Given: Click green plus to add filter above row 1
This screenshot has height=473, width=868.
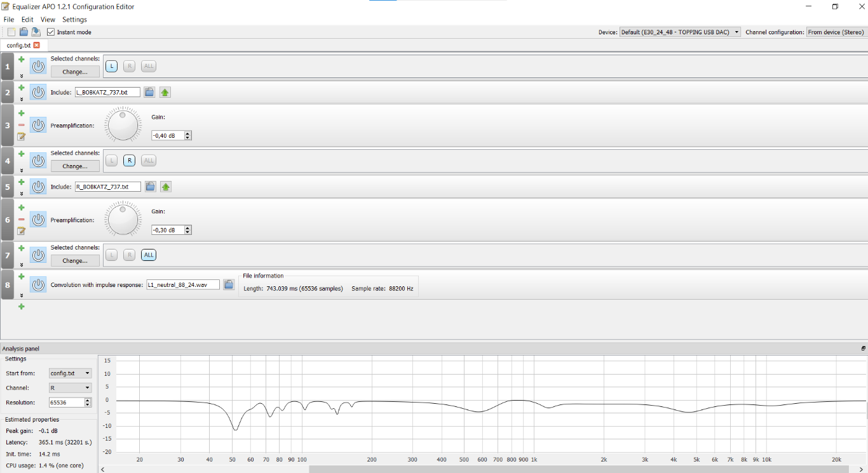Looking at the screenshot, I should 21,59.
